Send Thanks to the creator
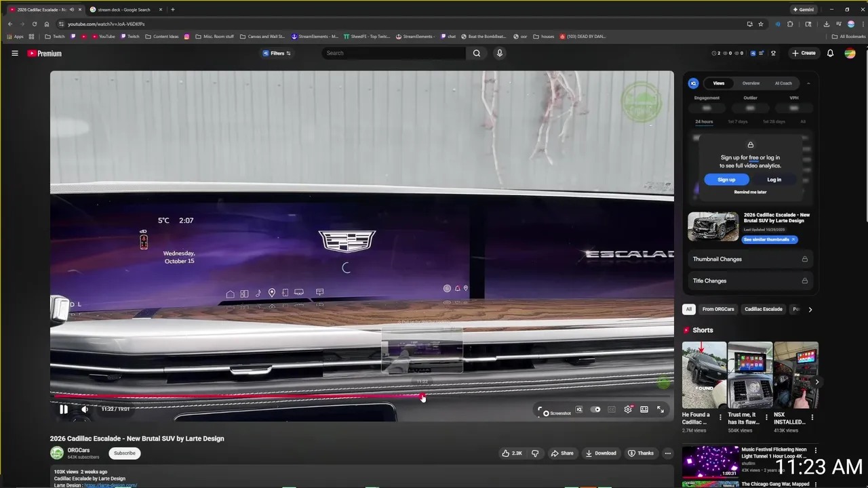Image resolution: width=868 pixels, height=488 pixels. pos(641,453)
